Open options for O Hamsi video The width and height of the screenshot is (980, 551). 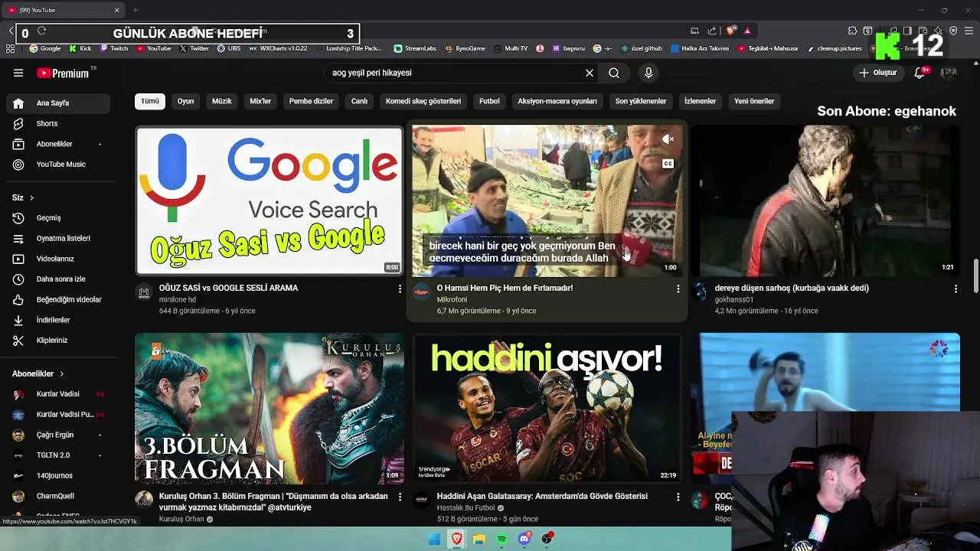(678, 289)
